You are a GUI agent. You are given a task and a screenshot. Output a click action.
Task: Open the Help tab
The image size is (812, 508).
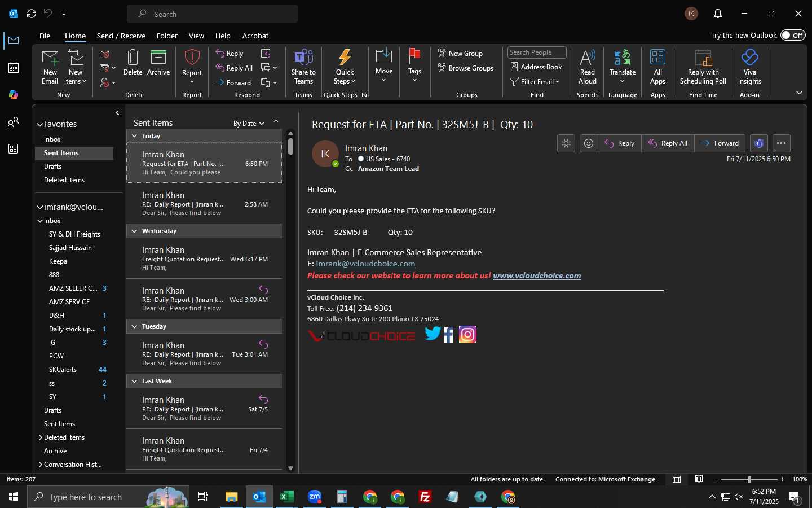click(223, 36)
